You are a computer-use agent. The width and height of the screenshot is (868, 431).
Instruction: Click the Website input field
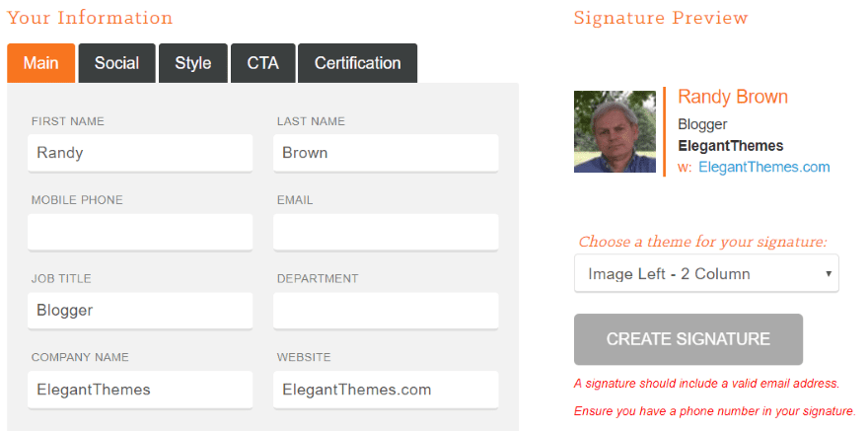point(386,389)
